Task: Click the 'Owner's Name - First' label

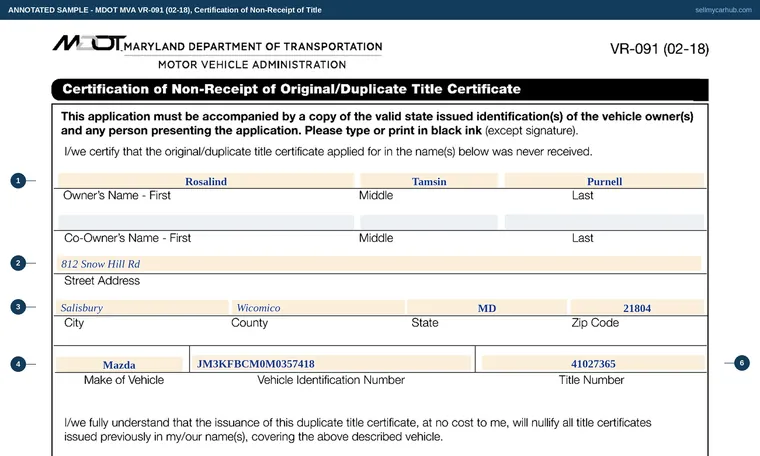Action: click(117, 195)
